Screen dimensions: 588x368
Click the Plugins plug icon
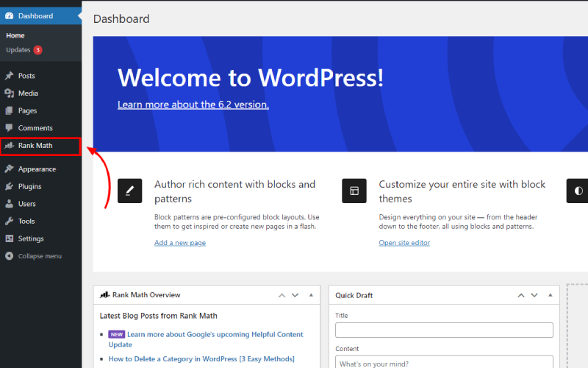(x=9, y=187)
